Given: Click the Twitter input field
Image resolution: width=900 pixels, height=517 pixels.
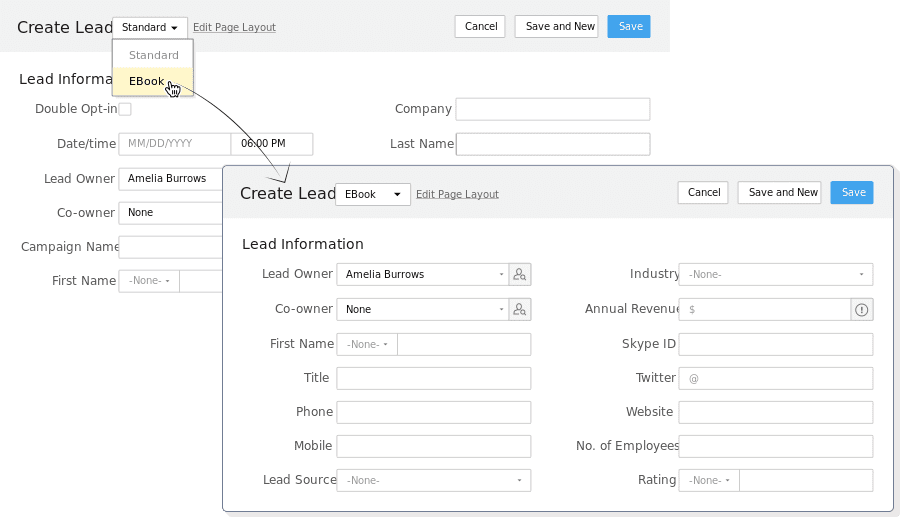Looking at the screenshot, I should point(776,378).
